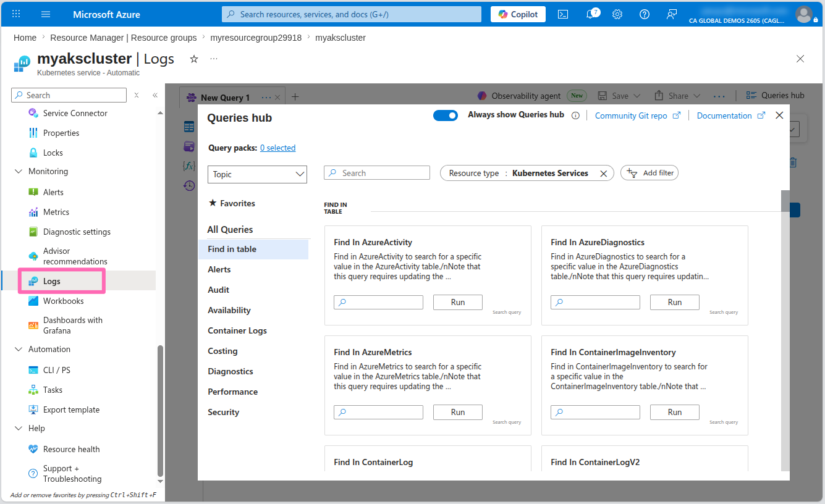The image size is (825, 504).
Task: Open Support + Troubleshooting
Action: (72, 474)
